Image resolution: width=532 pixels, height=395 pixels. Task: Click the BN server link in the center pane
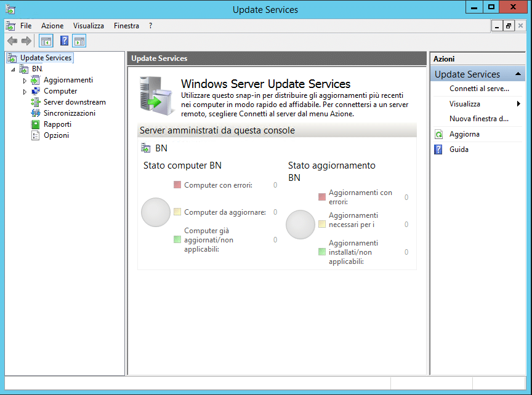[x=161, y=148]
